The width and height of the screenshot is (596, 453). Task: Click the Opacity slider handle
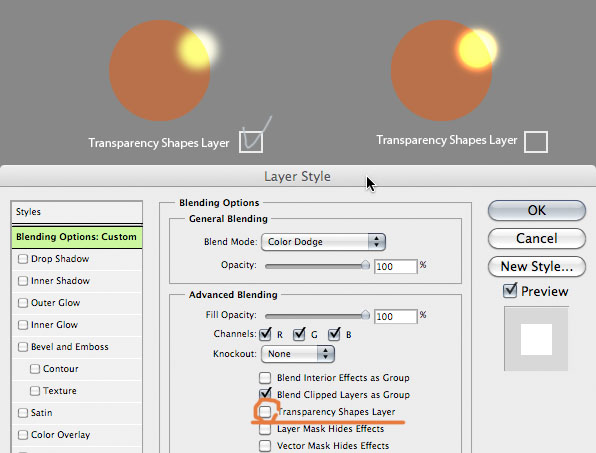pos(365,265)
